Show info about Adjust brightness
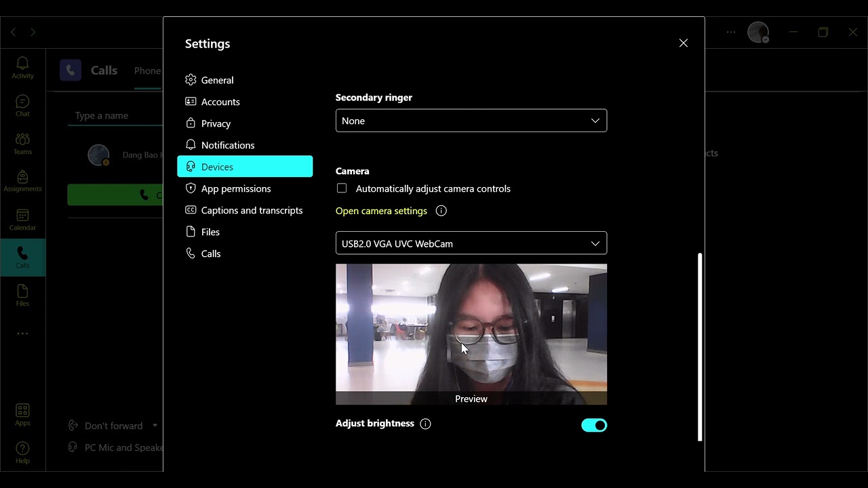Viewport: 868px width, 488px height. tap(425, 424)
